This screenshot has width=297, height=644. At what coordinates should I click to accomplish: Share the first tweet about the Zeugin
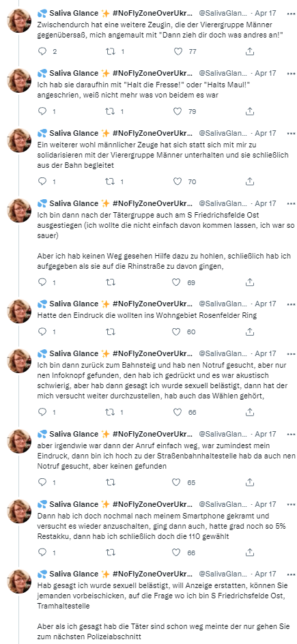[x=249, y=51]
